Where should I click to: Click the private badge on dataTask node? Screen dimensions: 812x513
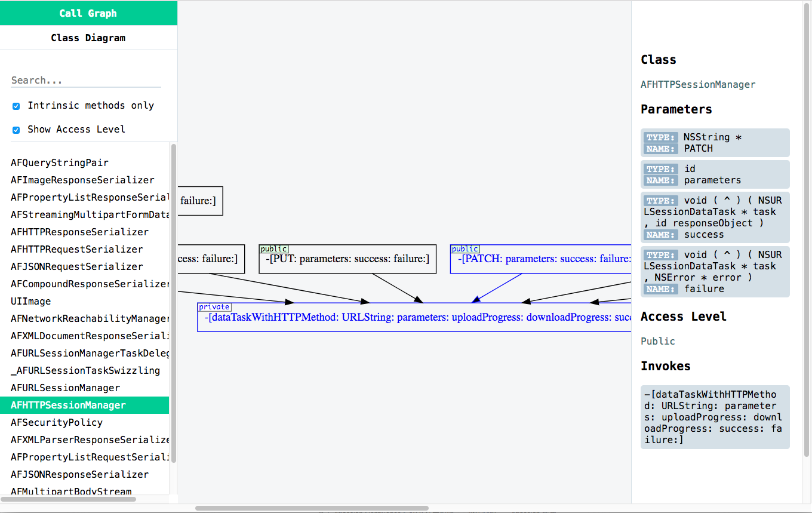click(x=214, y=306)
